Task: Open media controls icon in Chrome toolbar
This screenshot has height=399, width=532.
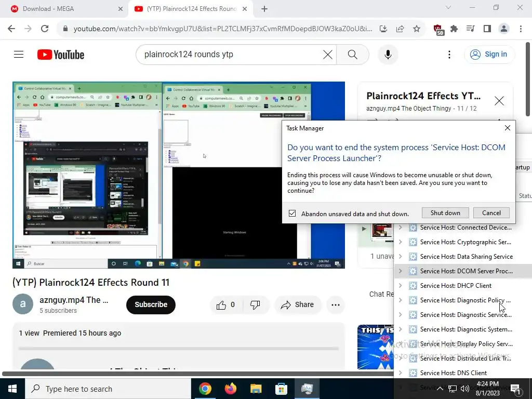Action: point(471,29)
